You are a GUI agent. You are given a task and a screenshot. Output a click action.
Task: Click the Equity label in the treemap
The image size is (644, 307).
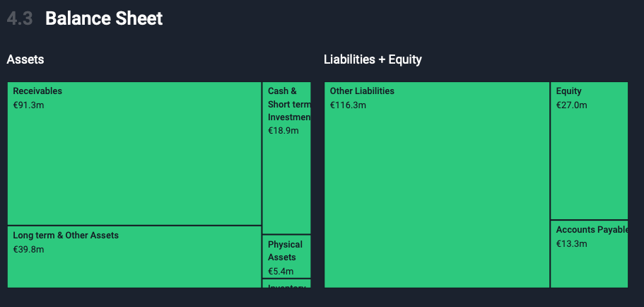click(x=568, y=91)
